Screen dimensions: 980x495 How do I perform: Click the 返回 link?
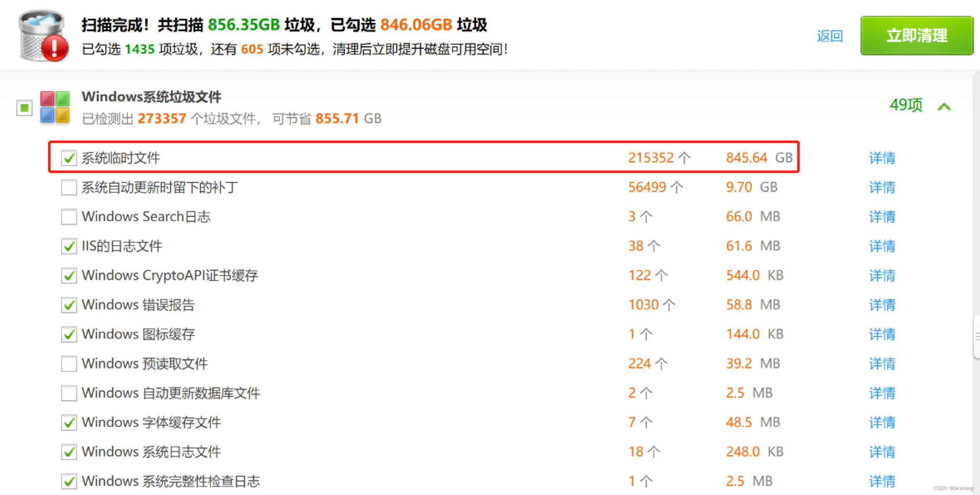coord(829,36)
